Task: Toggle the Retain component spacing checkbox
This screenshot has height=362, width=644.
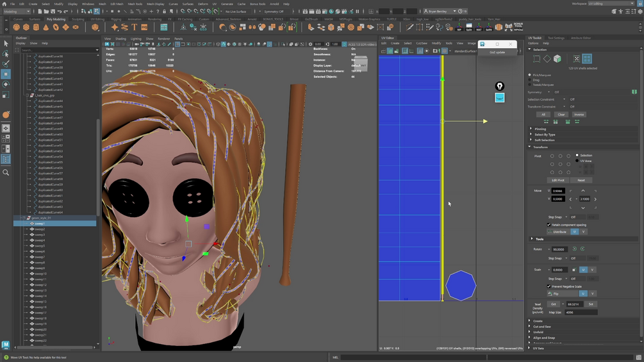Action: coord(549,225)
